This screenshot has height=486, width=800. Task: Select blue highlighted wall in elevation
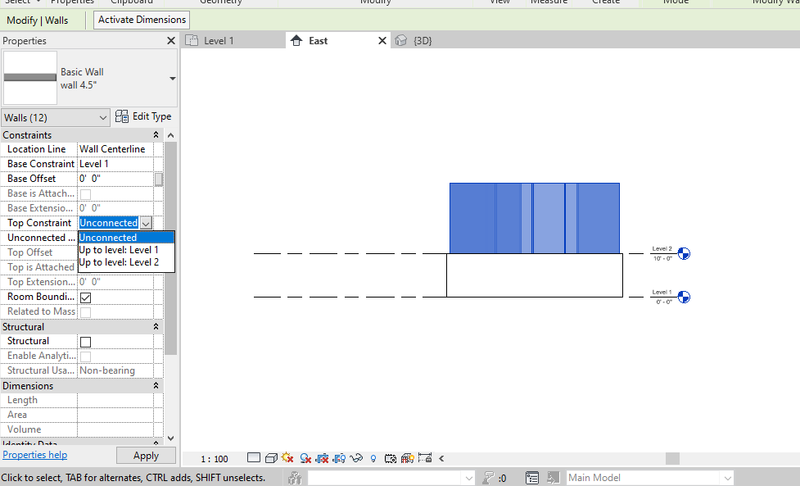534,218
